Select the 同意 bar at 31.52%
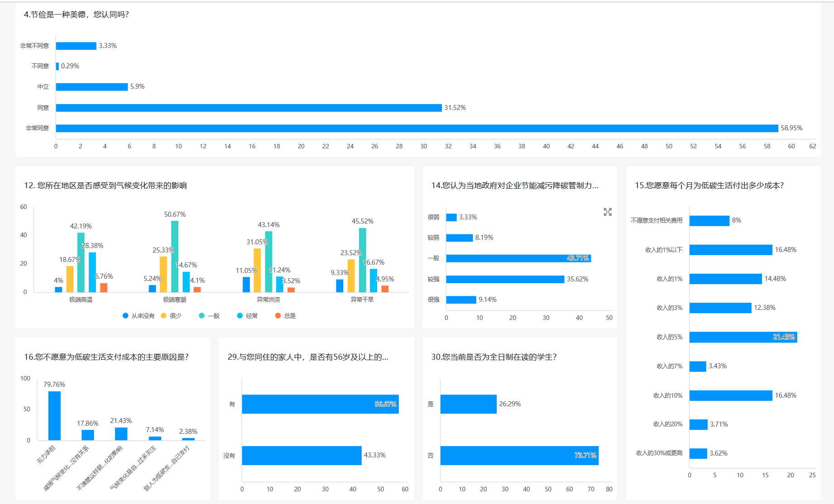The width and height of the screenshot is (834, 504). tap(249, 108)
